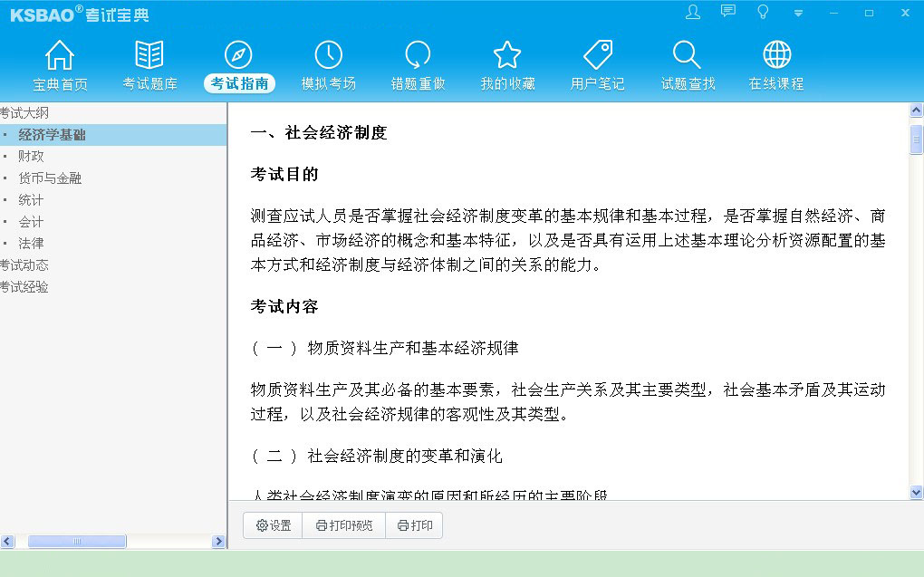The height and width of the screenshot is (577, 924).
Task: Click the heading 一、社会经济制度
Action: pyautogui.click(x=319, y=132)
